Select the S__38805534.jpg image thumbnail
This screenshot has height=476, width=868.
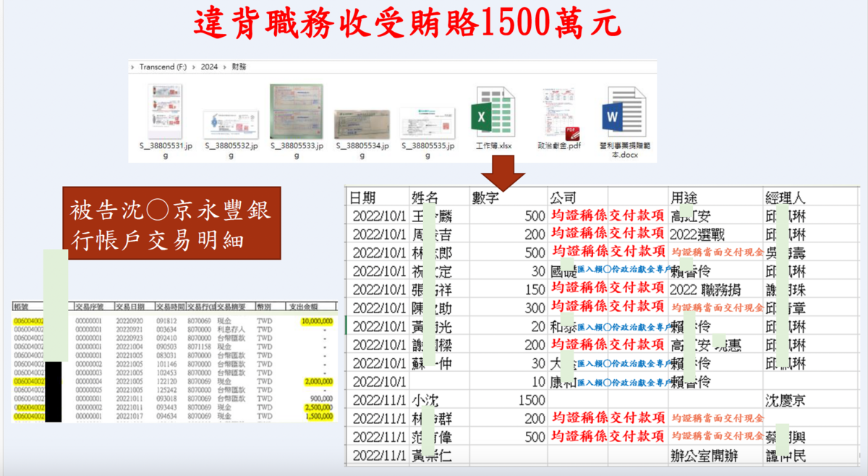362,124
